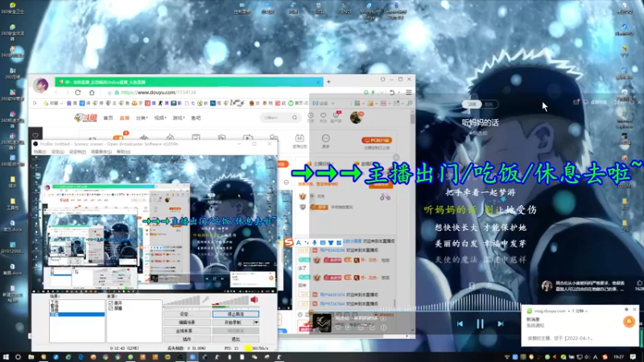644x362 pixels.
Task: Click the OBS 开始录制 button
Action: pyautogui.click(x=233, y=323)
